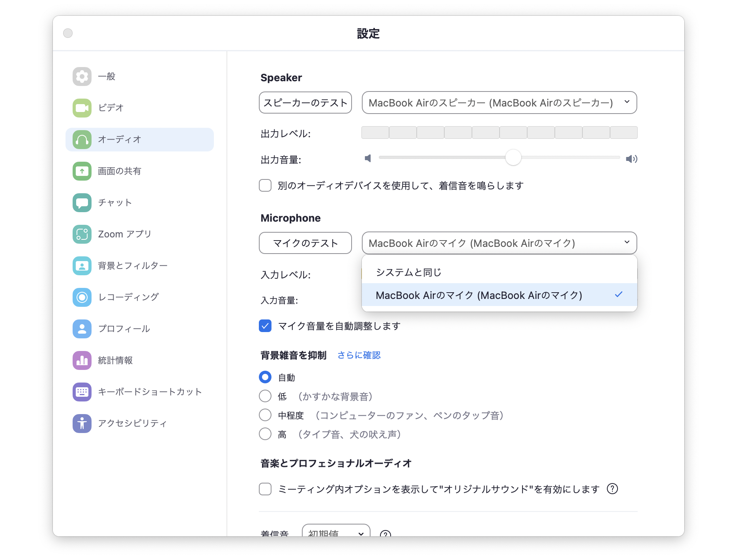Open the 着信音 初期値 dropdown
Image resolution: width=730 pixels, height=560 pixels.
336,531
